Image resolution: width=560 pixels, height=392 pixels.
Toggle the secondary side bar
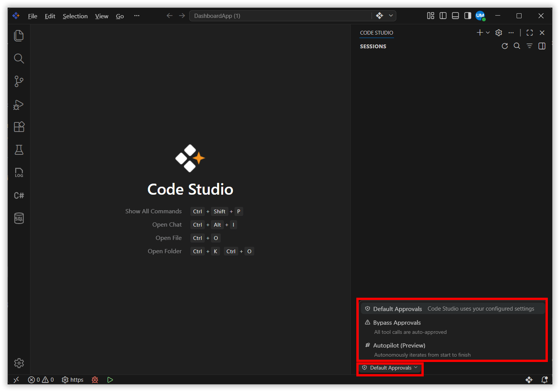467,16
